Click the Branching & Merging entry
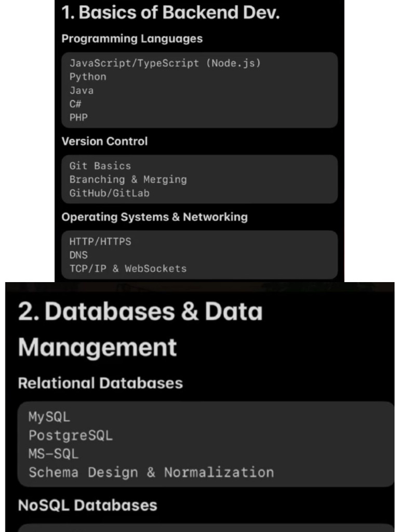Image resolution: width=399 pixels, height=532 pixels. [128, 180]
